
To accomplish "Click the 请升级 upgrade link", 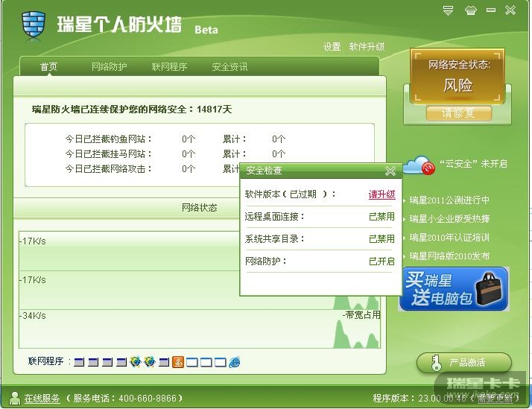I will 381,194.
